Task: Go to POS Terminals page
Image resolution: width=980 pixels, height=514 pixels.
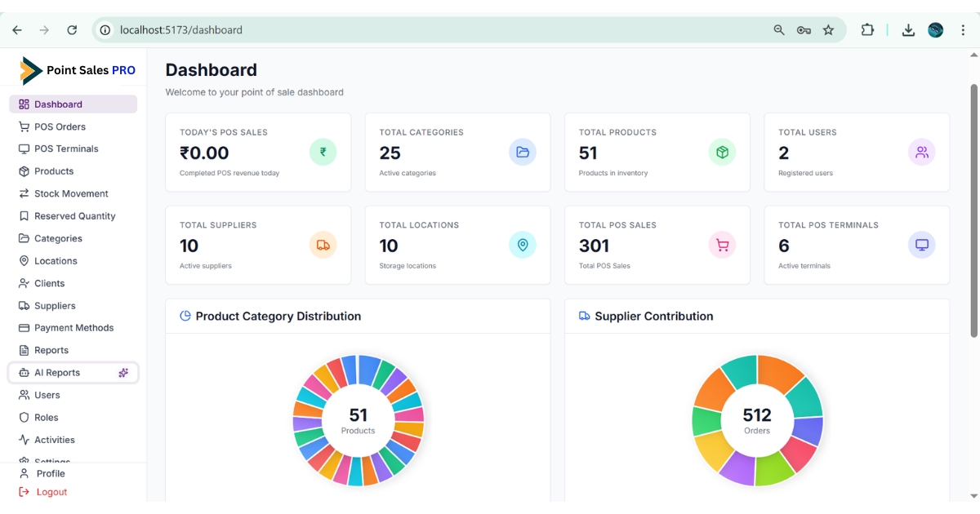Action: (73, 148)
